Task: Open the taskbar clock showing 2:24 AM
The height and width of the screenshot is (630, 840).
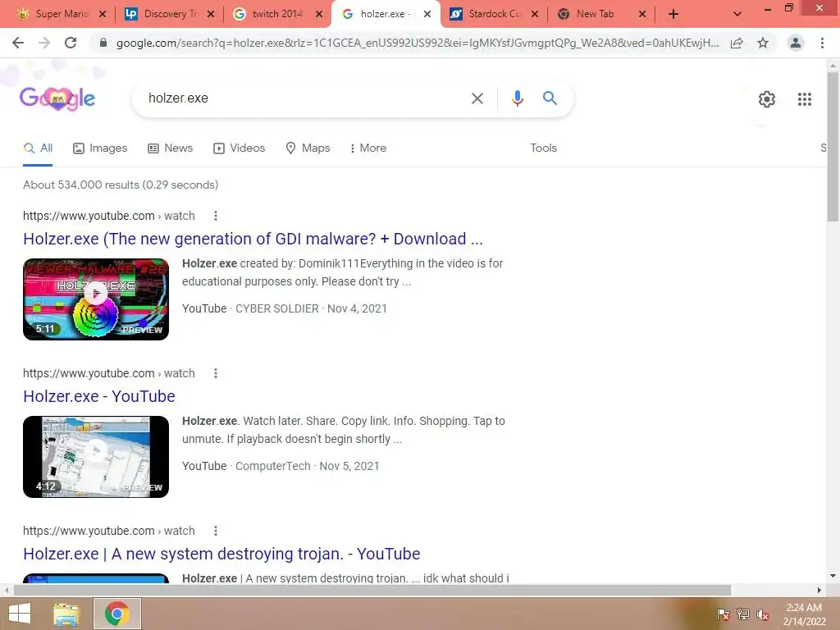Action: tap(804, 614)
